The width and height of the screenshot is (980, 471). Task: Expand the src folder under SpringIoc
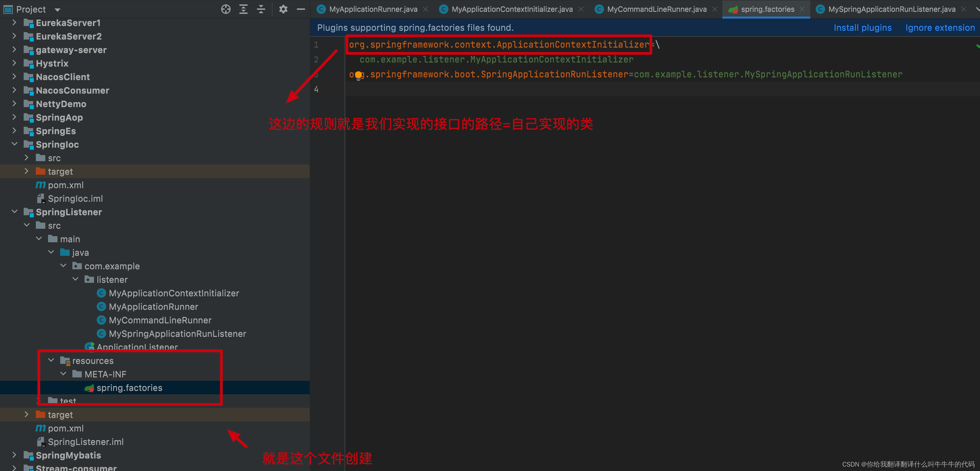[26, 157]
